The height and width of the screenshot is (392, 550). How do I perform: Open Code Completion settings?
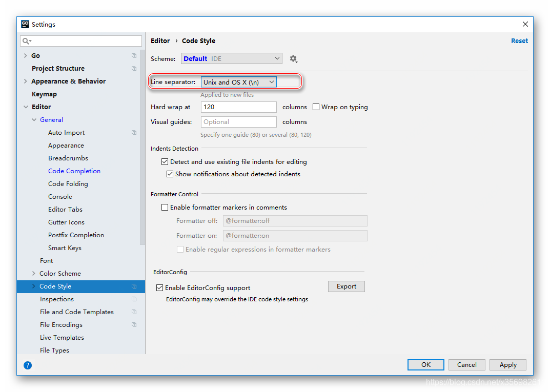tap(74, 171)
